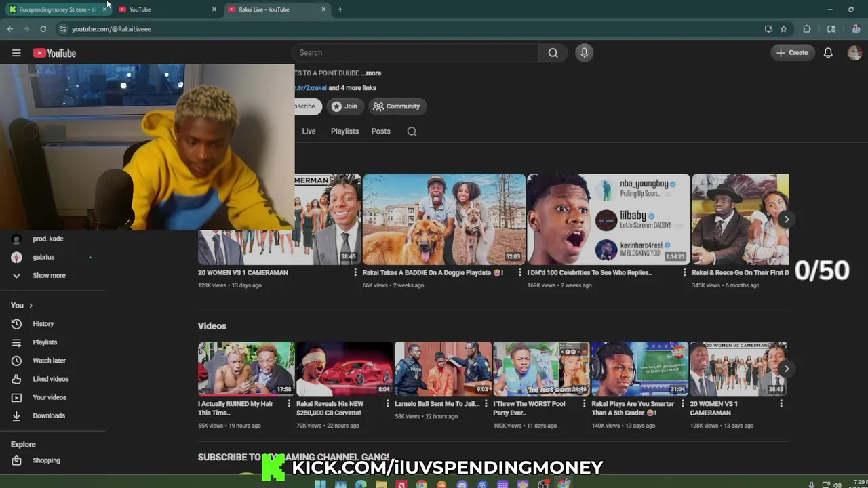This screenshot has height=488, width=868.
Task: Expand the You section chevron
Action: tap(31, 306)
